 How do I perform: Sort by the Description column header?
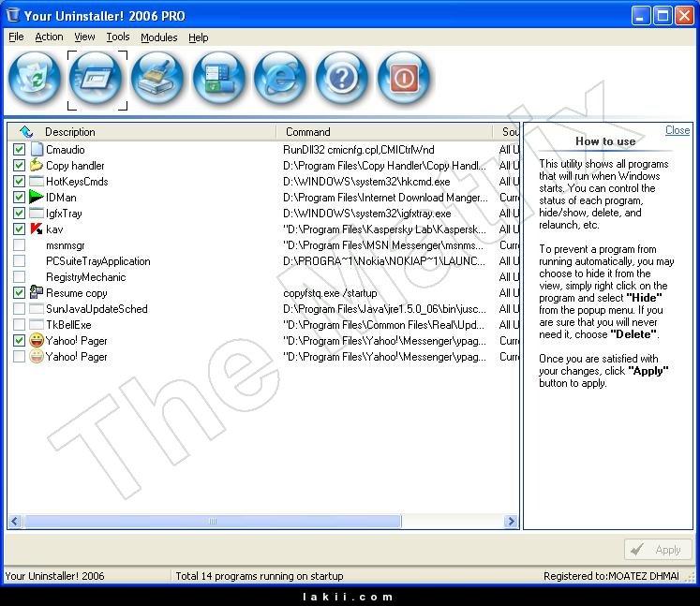click(69, 132)
